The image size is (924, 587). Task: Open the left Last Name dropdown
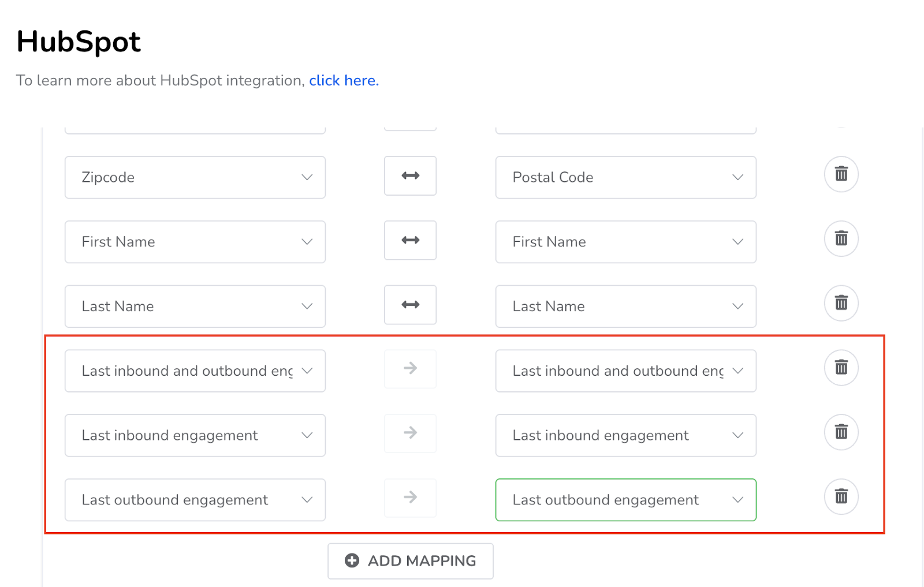(195, 306)
